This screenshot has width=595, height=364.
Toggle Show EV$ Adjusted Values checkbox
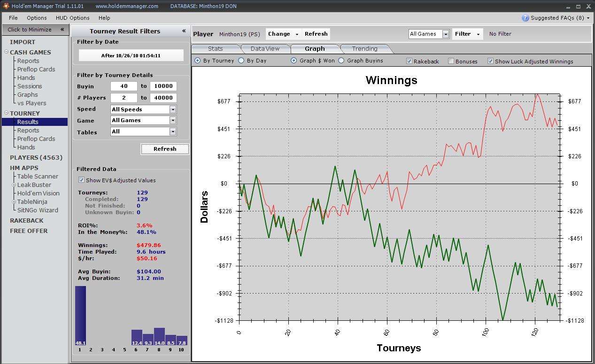click(x=81, y=180)
